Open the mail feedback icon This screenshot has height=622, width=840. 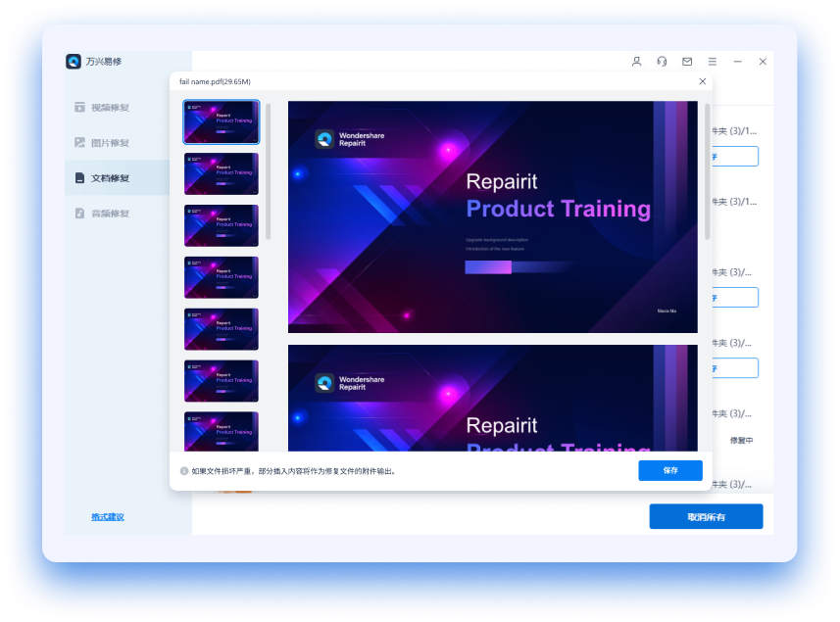coord(687,62)
